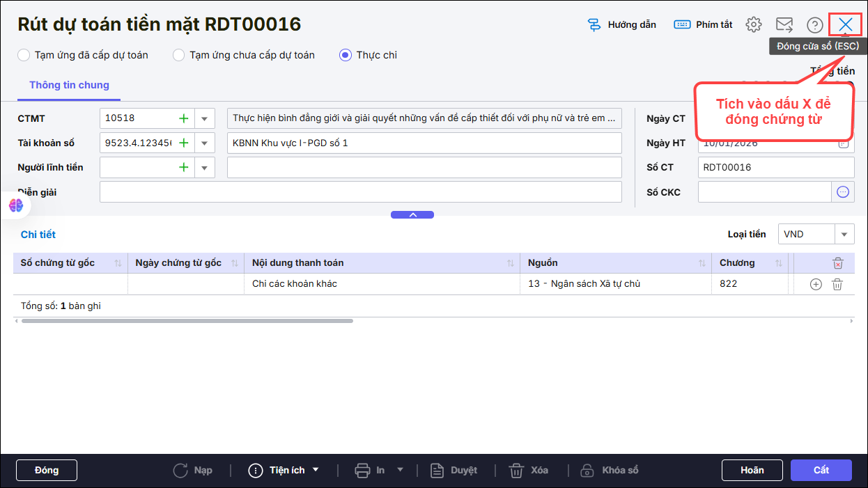Viewport: 868px width, 488px height.
Task: Expand the Tài khoản số dropdown arrow
Action: tap(205, 143)
